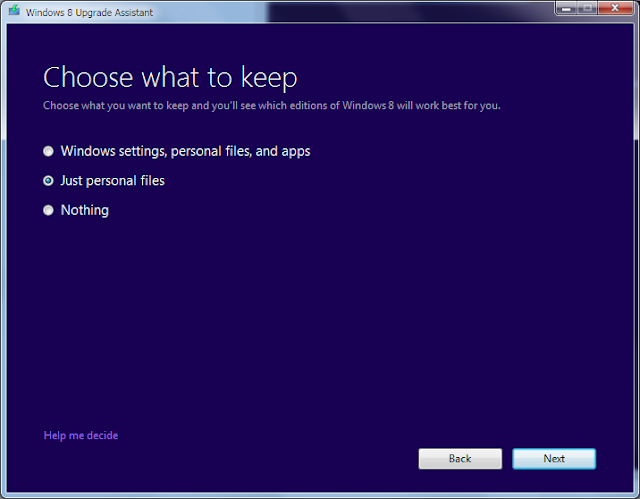Click the Upgrade Assistant title bar icon
Image resolution: width=640 pixels, height=499 pixels.
14,10
